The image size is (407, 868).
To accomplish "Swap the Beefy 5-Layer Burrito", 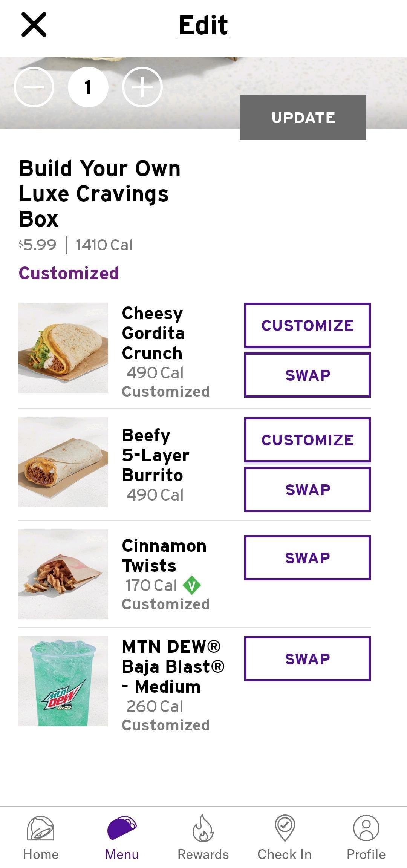I will [307, 490].
